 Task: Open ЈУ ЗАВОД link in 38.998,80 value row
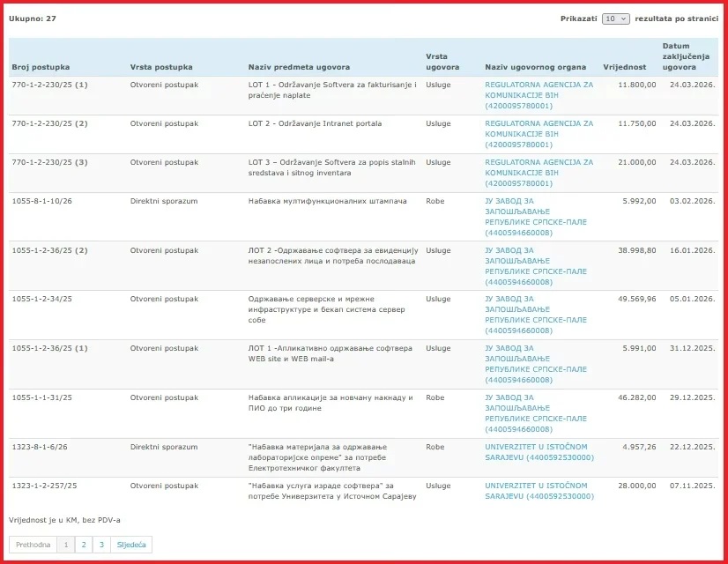click(536, 266)
